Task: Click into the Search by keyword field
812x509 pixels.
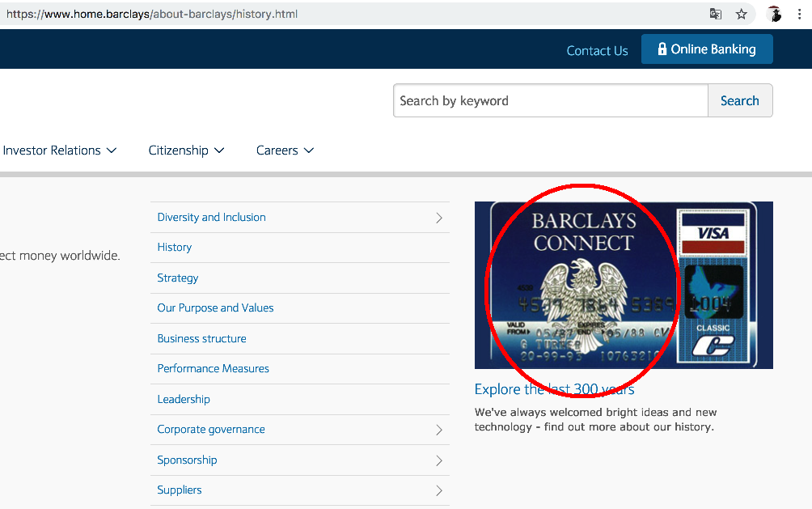Action: click(x=551, y=100)
